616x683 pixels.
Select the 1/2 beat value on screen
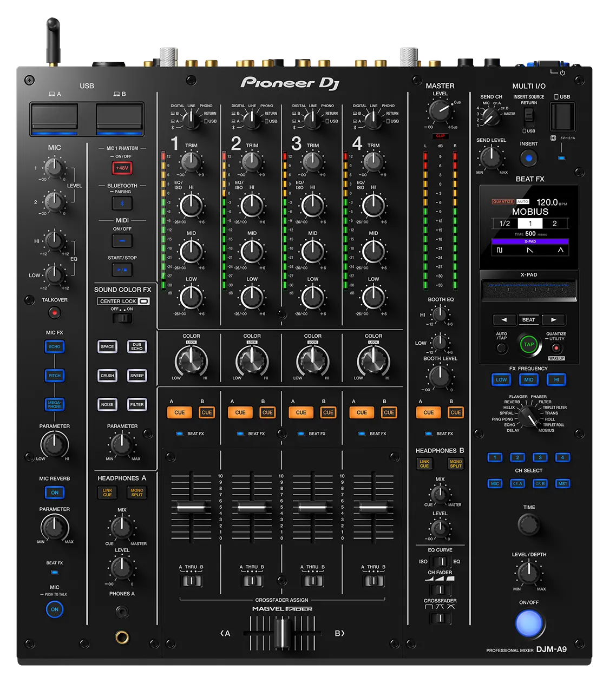(x=505, y=224)
